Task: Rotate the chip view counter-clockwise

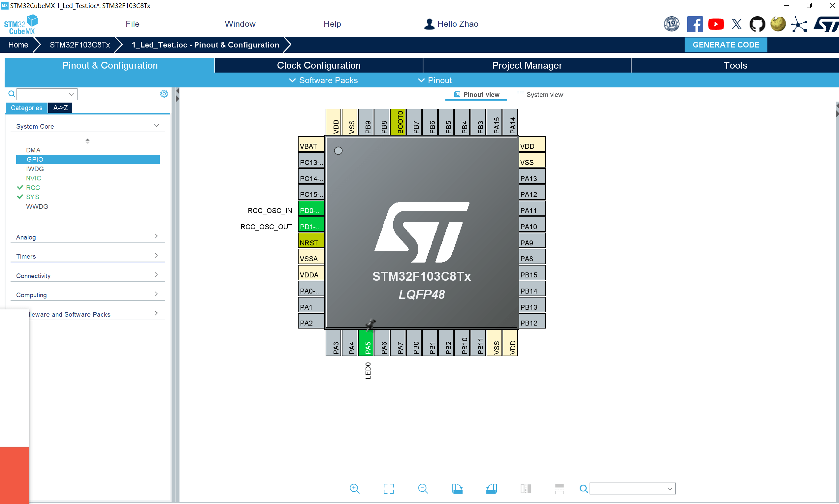Action: coord(491,488)
